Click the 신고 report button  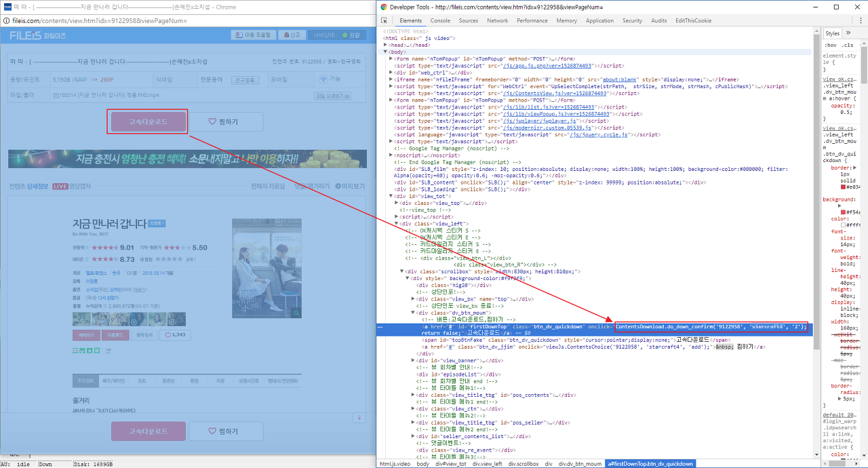(294, 35)
